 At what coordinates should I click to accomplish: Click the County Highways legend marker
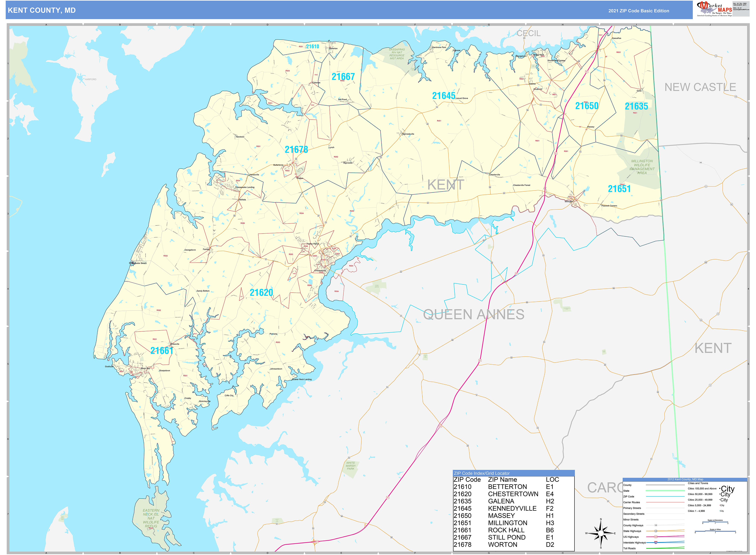656,526
